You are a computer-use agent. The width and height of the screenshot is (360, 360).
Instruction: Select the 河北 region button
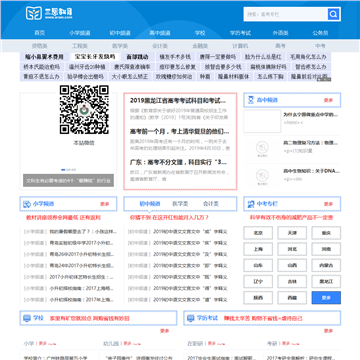(292, 249)
